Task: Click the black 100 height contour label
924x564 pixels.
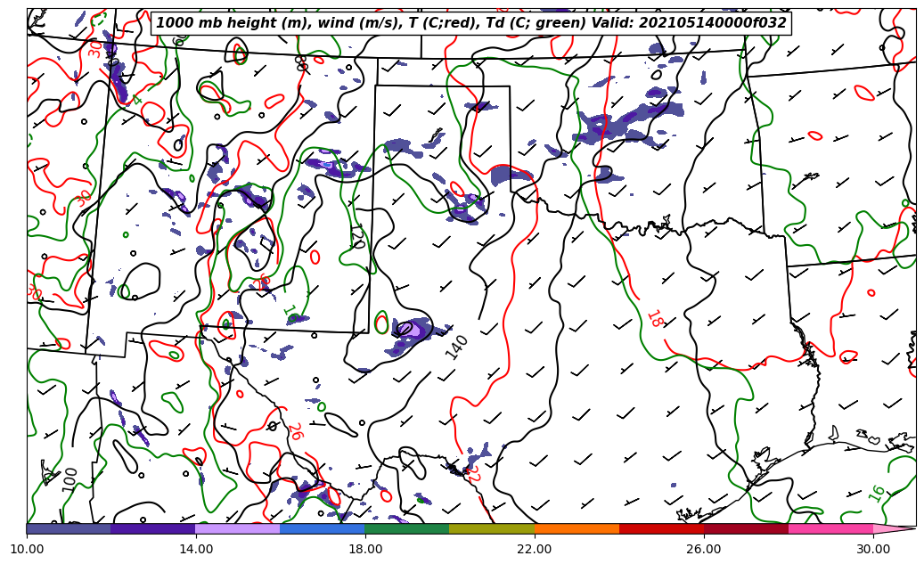Action: tap(70, 479)
